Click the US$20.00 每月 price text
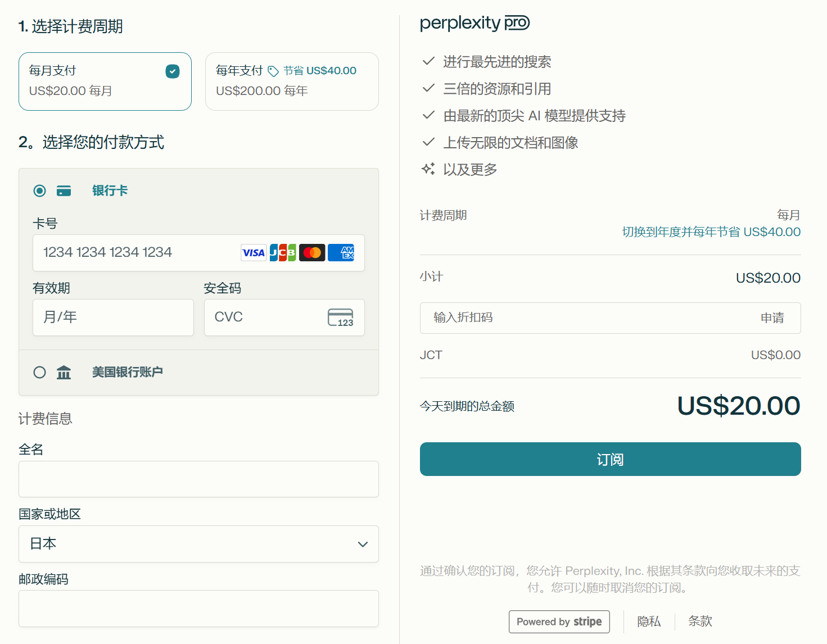 (x=71, y=91)
